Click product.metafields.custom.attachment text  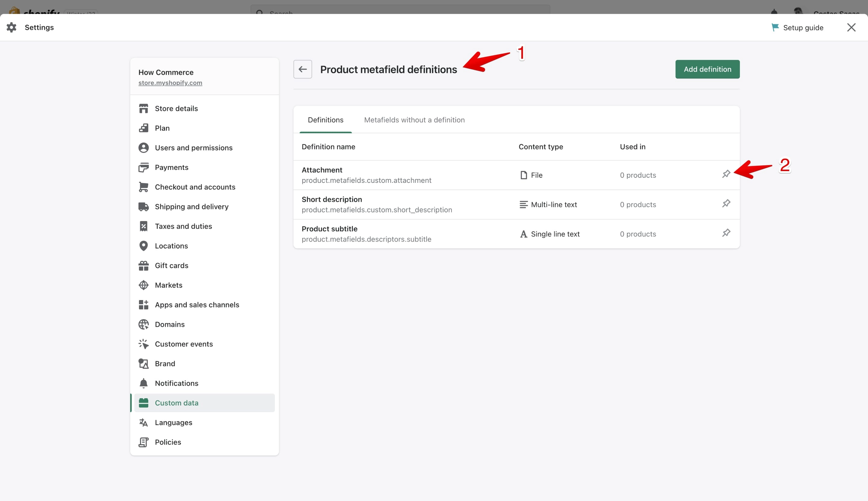(366, 180)
